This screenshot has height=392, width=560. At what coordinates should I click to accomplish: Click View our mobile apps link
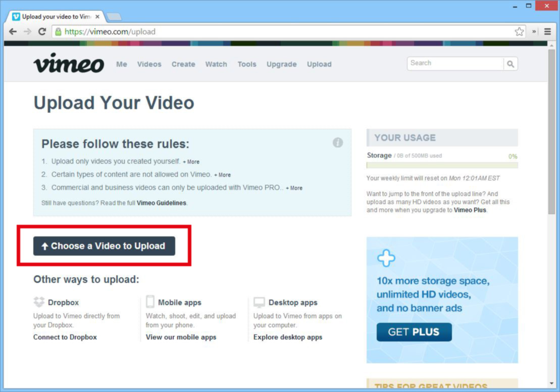click(x=181, y=337)
